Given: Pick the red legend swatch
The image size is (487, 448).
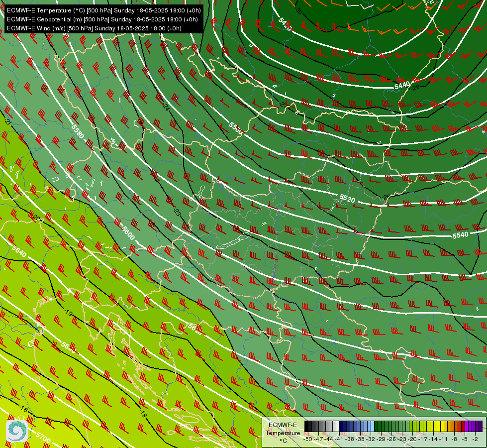Looking at the screenshot, I should point(463,426).
